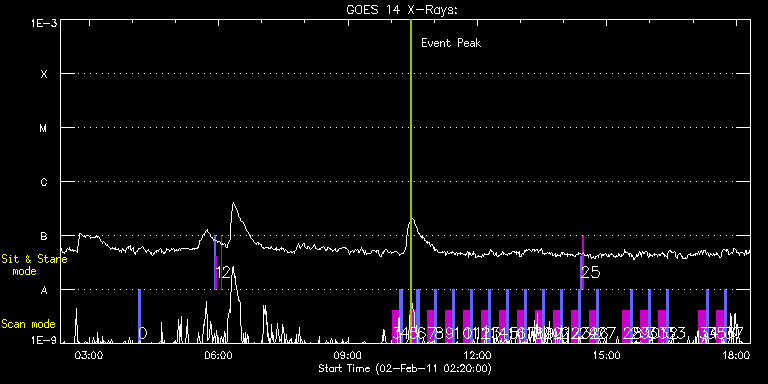This screenshot has height=384, width=768.
Task: Select the C flare class axis label
Action: coord(44,182)
